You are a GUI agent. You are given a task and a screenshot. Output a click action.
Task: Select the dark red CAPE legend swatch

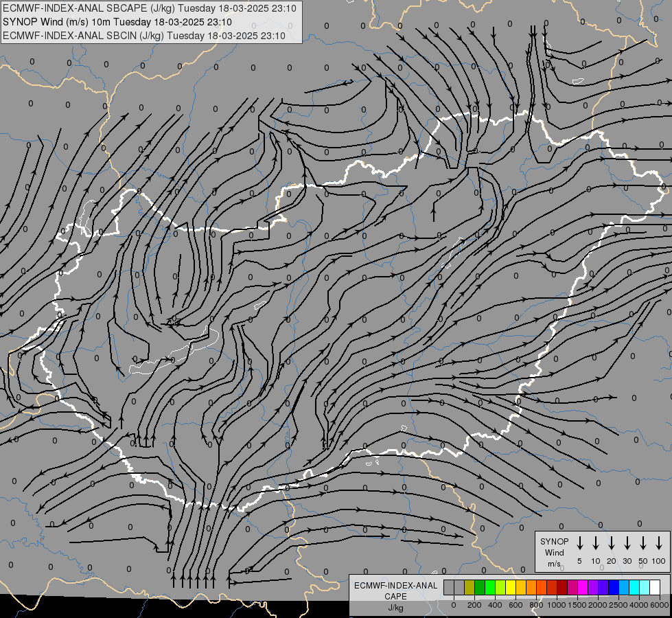click(x=562, y=587)
